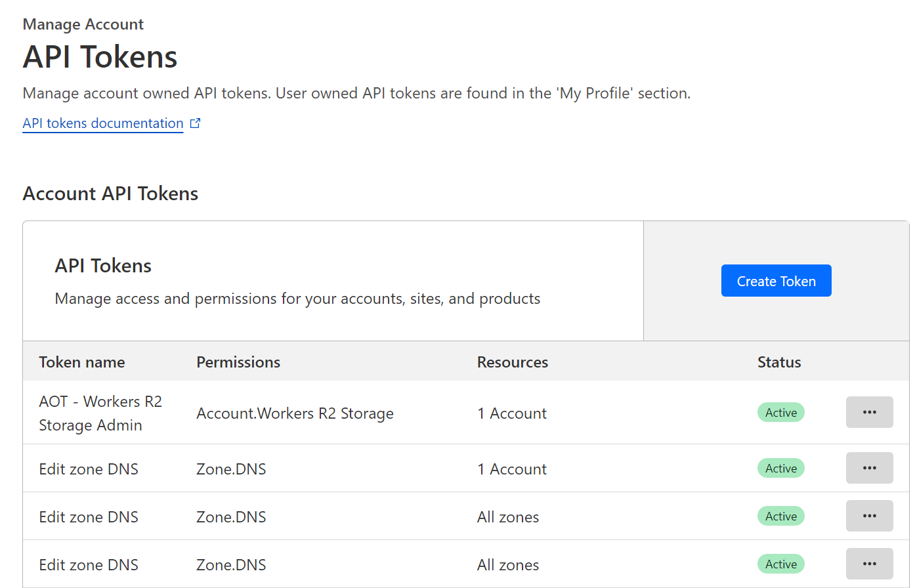The width and height of the screenshot is (915, 588).
Task: Click the Manage access and permissions description
Action: click(297, 299)
